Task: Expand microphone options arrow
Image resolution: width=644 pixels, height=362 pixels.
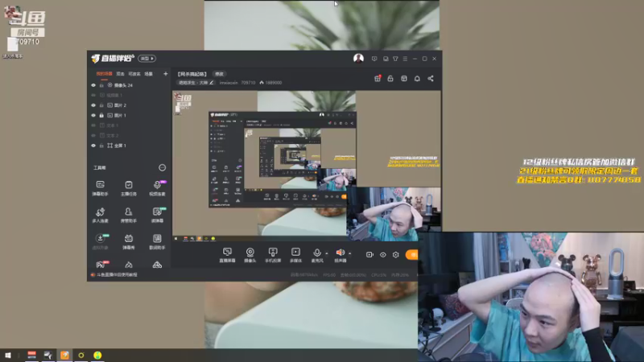Action: tap(327, 253)
